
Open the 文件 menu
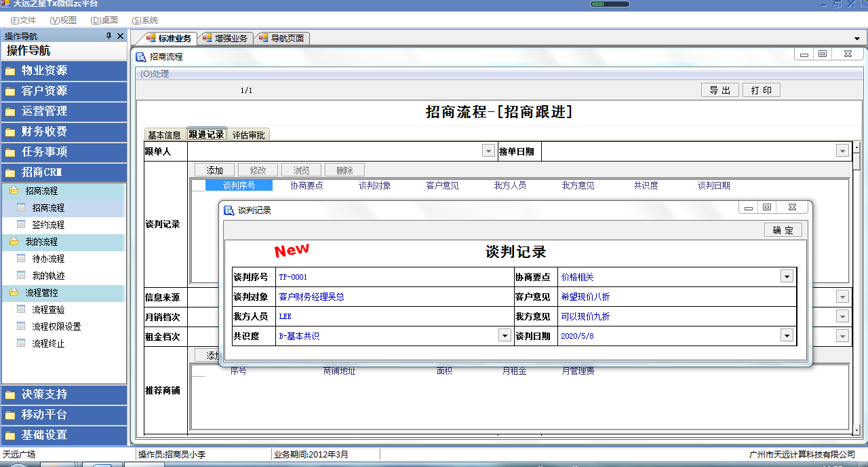(23, 20)
